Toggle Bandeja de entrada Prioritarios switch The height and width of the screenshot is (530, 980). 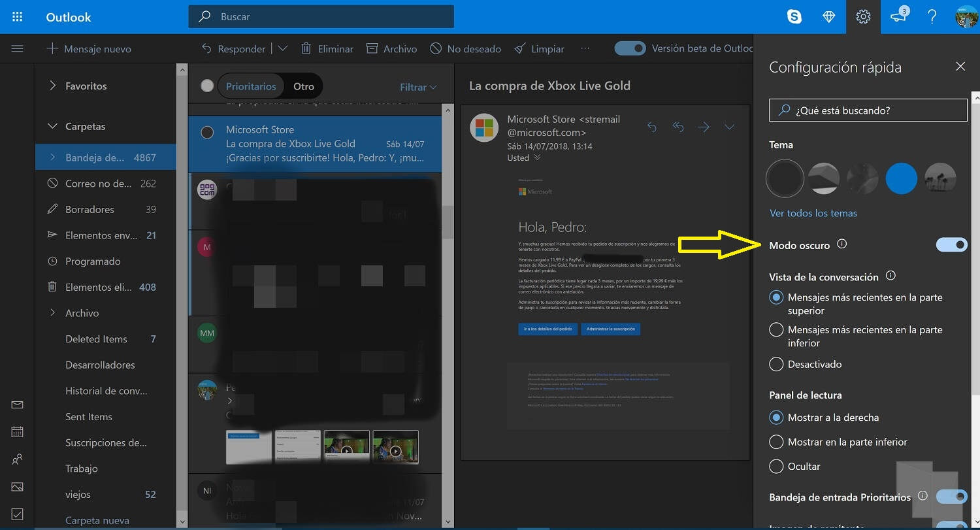tap(951, 497)
